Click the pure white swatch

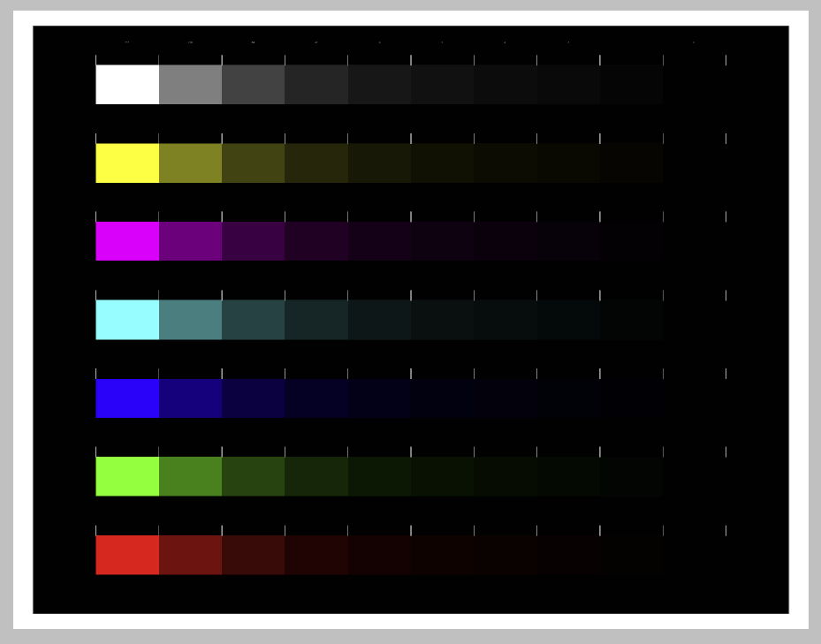pos(127,84)
